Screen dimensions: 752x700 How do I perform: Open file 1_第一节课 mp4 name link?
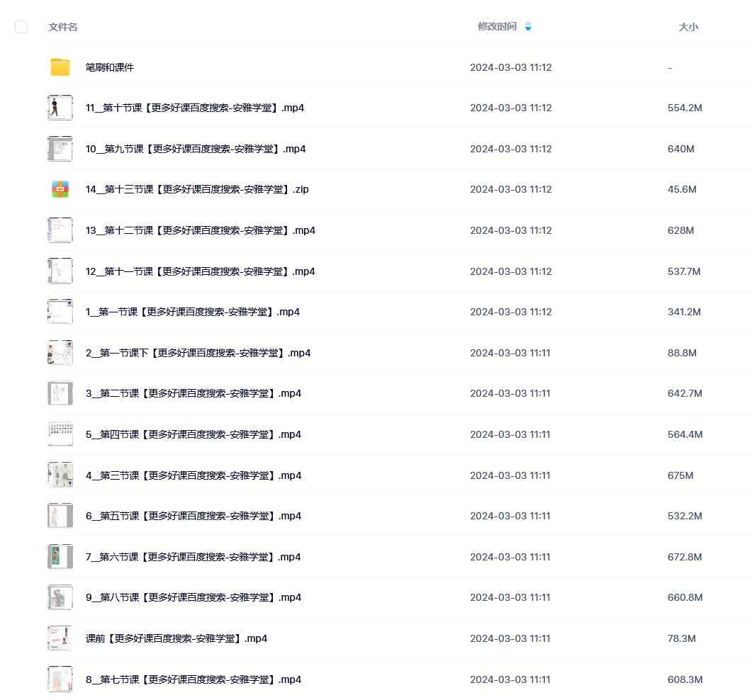point(193,312)
